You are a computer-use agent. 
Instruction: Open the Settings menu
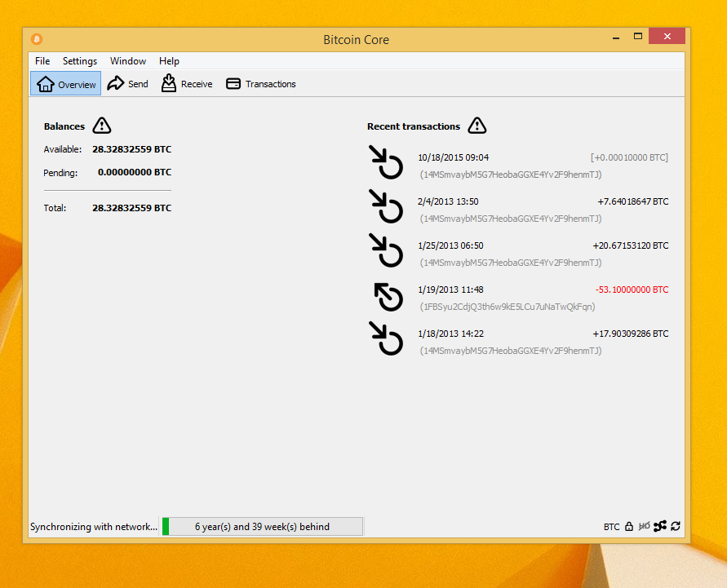click(x=80, y=61)
